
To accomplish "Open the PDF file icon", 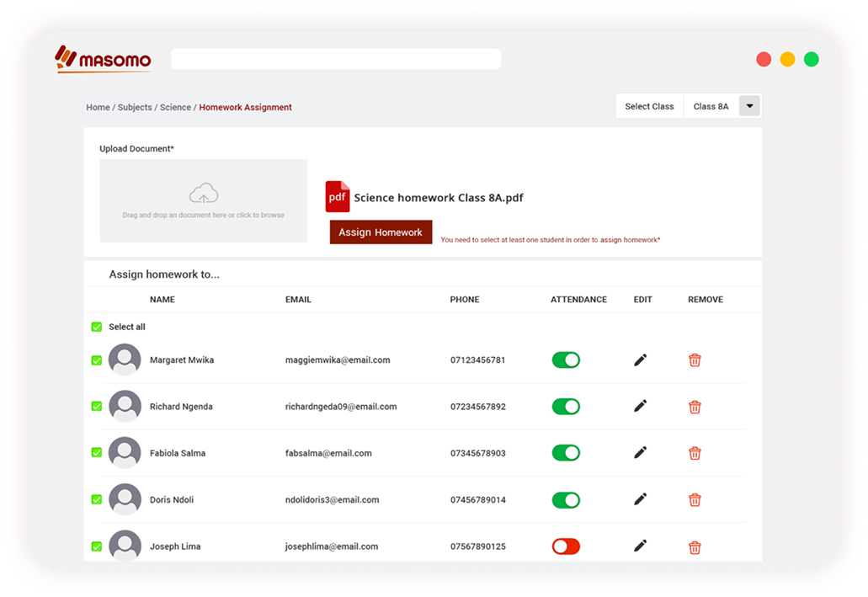I will point(338,197).
